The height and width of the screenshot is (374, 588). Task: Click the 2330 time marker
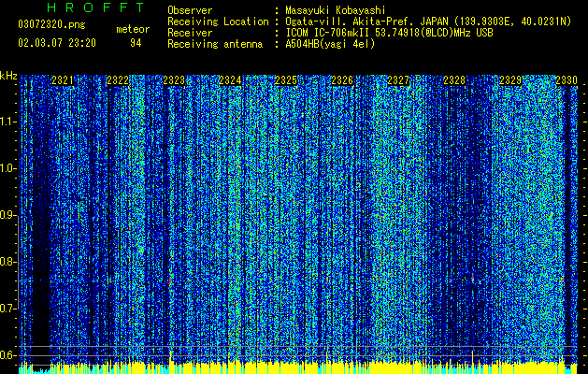point(566,80)
